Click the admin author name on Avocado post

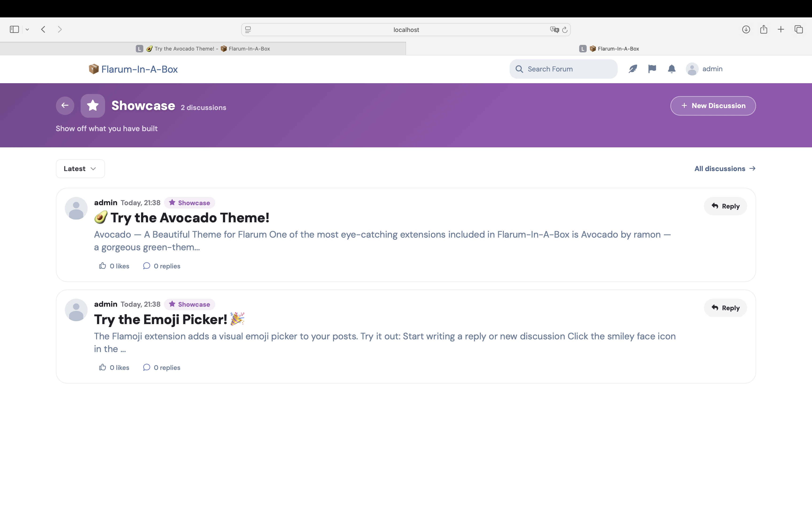click(x=106, y=203)
